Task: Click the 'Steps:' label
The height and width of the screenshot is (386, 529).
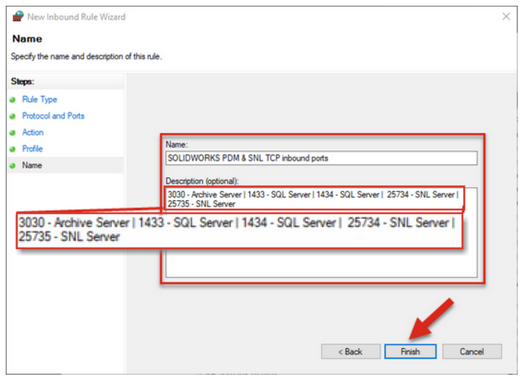Action: pos(22,81)
